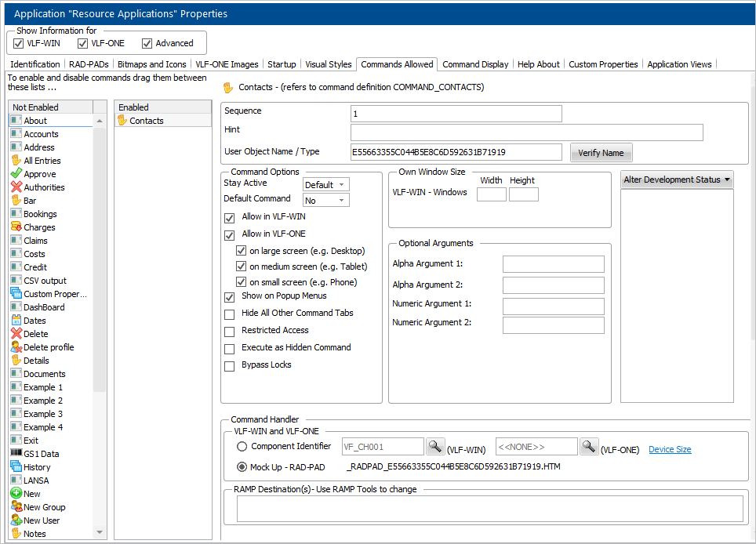756x544 pixels.
Task: Click the red X Authorities icon
Action: tap(16, 187)
